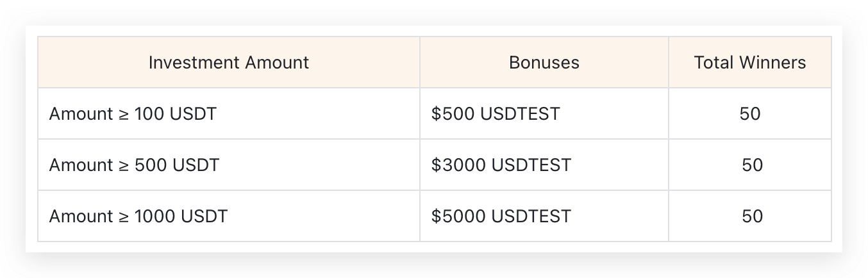
Task: Click the winners count in the 500 USDT row
Action: tap(752, 165)
